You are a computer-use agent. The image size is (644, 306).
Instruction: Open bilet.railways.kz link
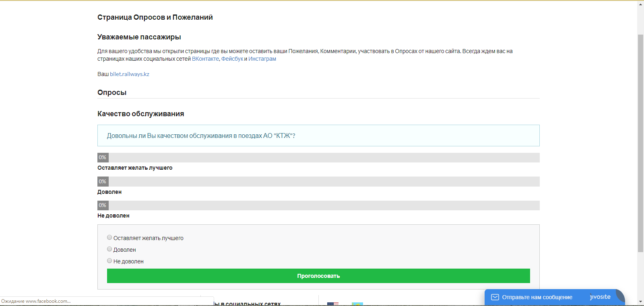(x=130, y=74)
